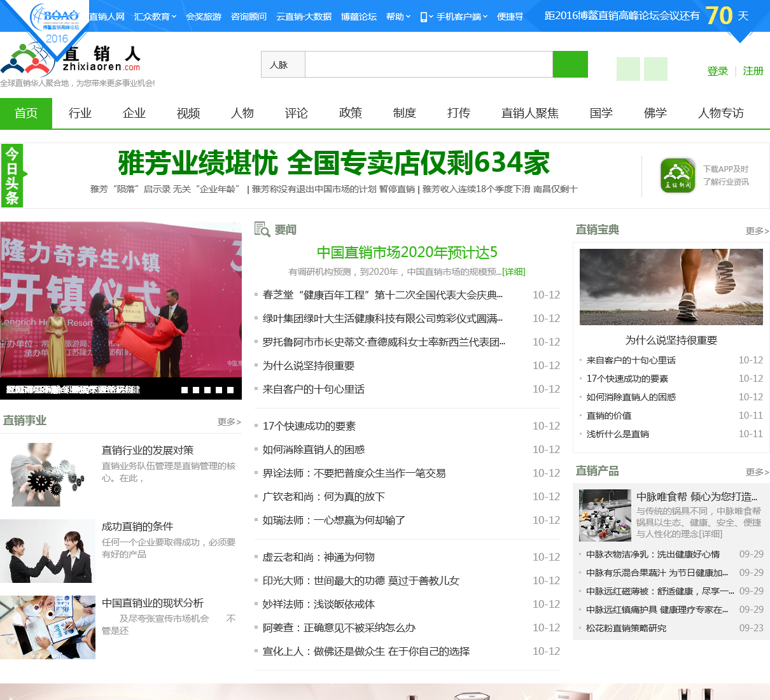Screen dimensions: 770x700
Task: Open the second light-green square beside search
Action: coord(655,69)
